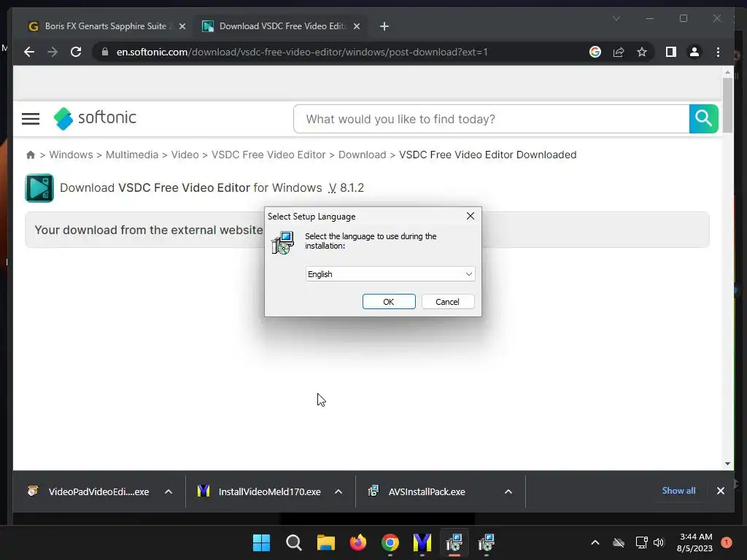The width and height of the screenshot is (747, 560).
Task: Launch Firefox from the taskbar
Action: (357, 542)
